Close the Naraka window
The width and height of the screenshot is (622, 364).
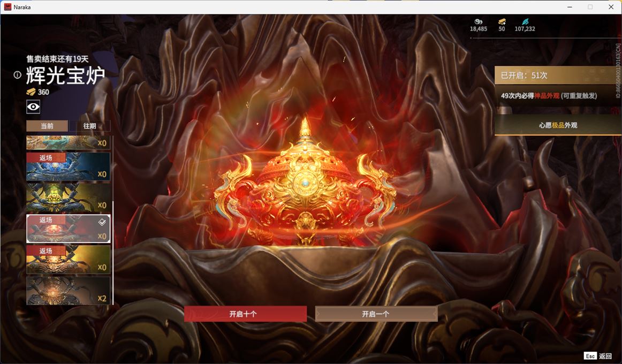tap(611, 7)
